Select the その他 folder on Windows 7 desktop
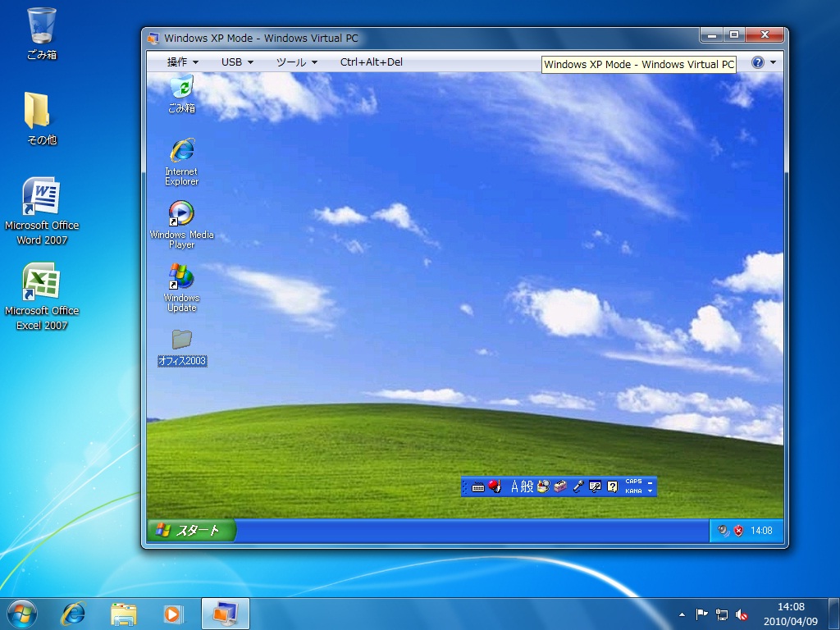840x630 pixels. point(41,118)
